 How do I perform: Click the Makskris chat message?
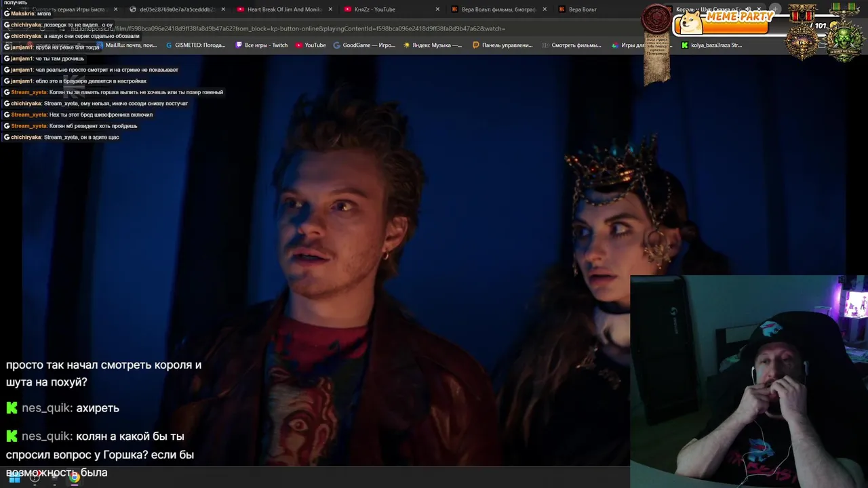[x=27, y=14]
